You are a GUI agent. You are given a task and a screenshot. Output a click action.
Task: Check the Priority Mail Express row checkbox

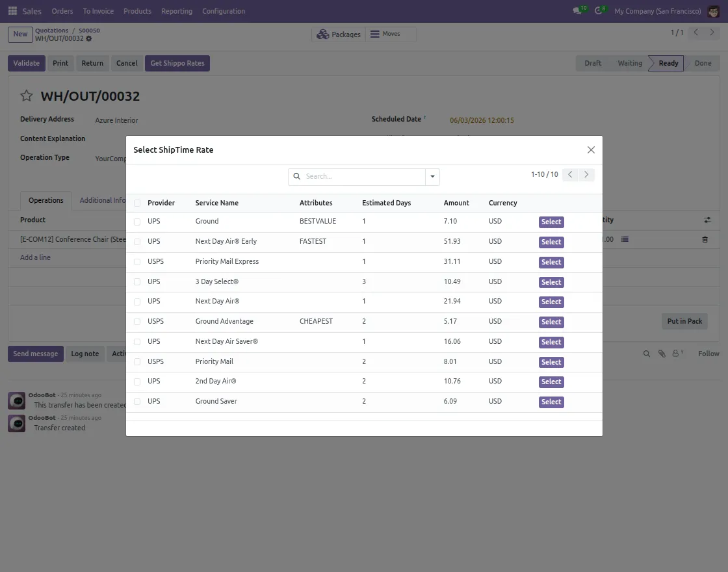(137, 262)
